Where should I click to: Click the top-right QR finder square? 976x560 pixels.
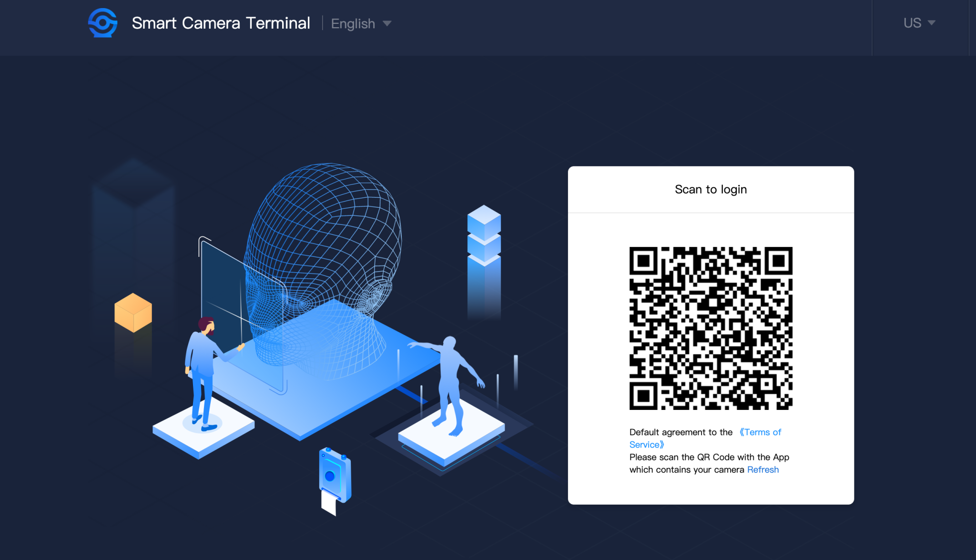[x=779, y=261]
